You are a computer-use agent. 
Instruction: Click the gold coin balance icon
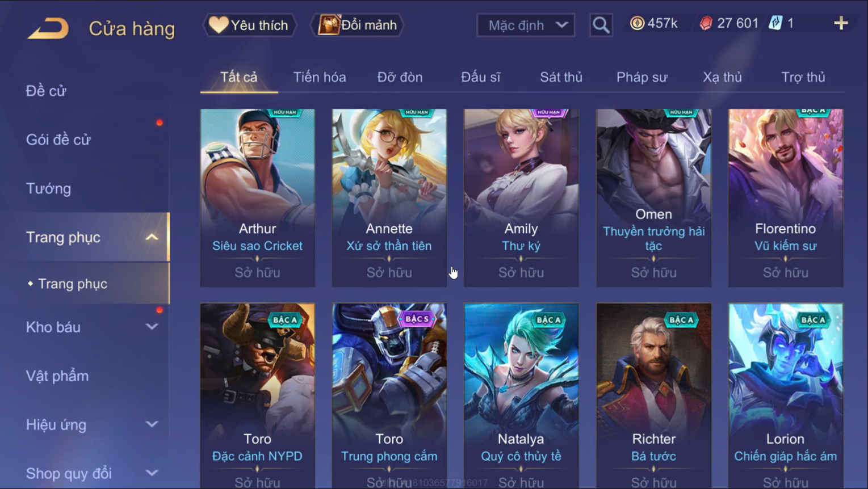click(637, 23)
